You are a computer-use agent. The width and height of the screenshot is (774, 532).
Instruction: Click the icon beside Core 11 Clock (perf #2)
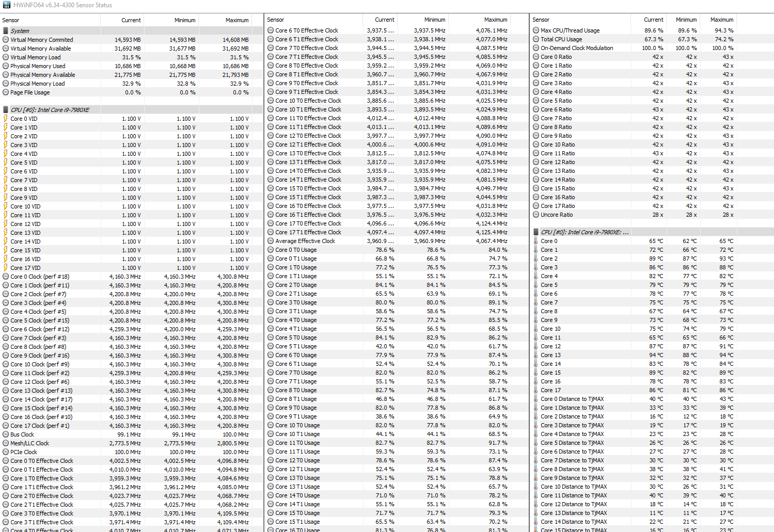(x=6, y=373)
